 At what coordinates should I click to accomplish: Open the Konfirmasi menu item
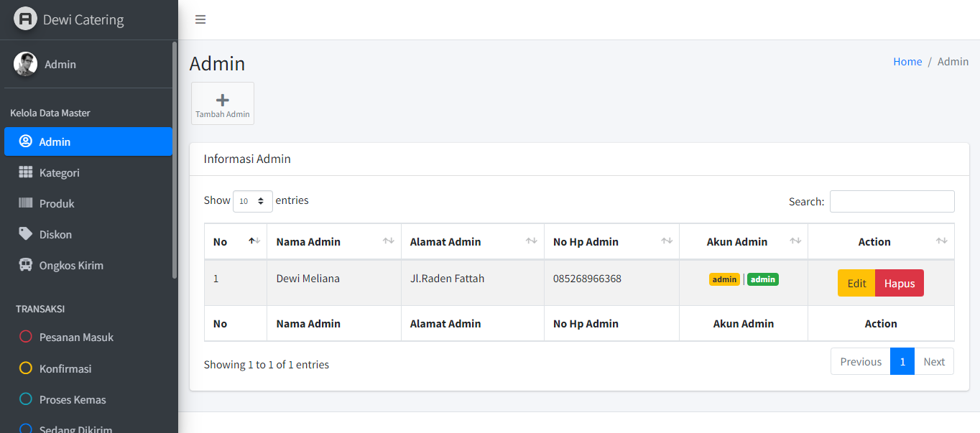[x=88, y=368]
